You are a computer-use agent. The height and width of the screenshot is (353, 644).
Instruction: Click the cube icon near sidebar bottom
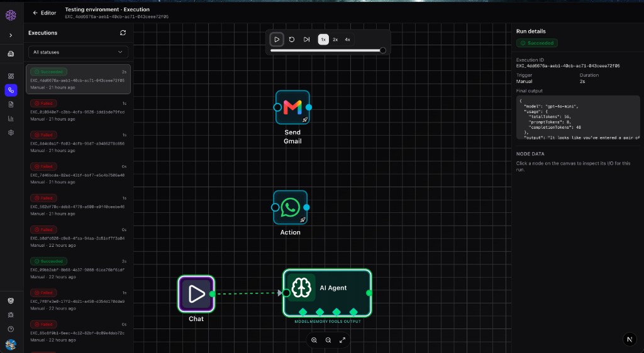point(11,300)
